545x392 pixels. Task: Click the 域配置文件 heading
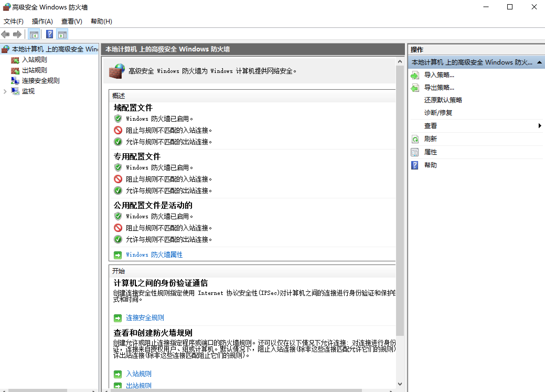tap(133, 108)
